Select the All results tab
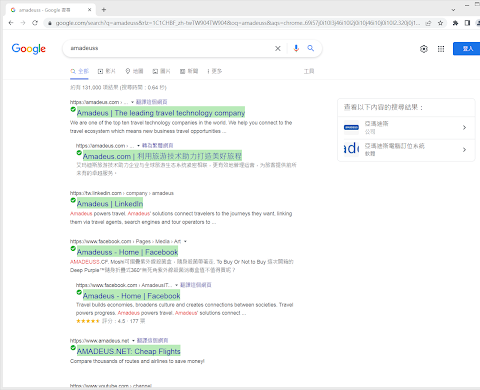Image resolution: width=480 pixels, height=390 pixels. point(79,71)
